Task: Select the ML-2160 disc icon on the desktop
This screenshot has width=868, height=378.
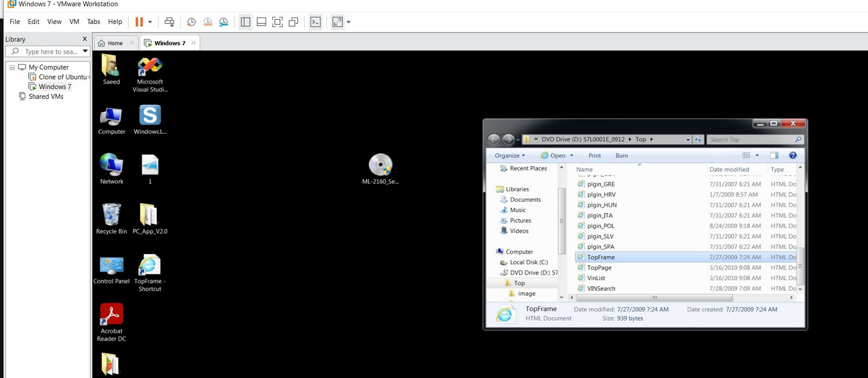Action: pos(380,169)
